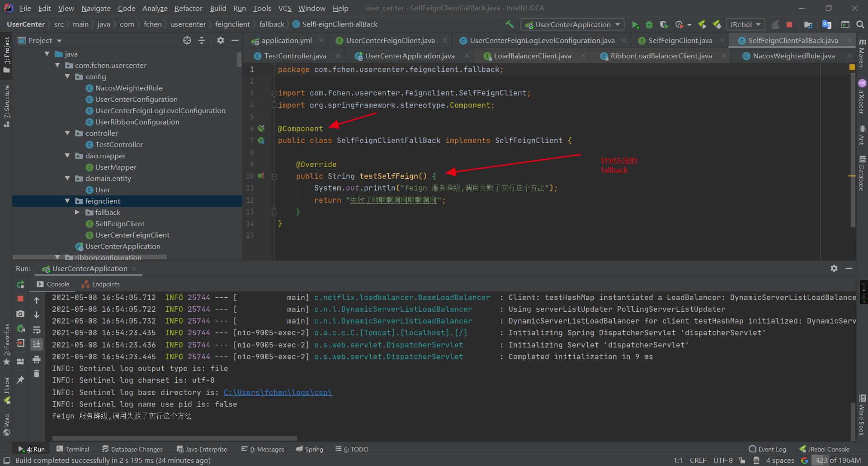Viewport: 868px width, 466px height.
Task: Open Project panel settings gear
Action: click(x=220, y=40)
